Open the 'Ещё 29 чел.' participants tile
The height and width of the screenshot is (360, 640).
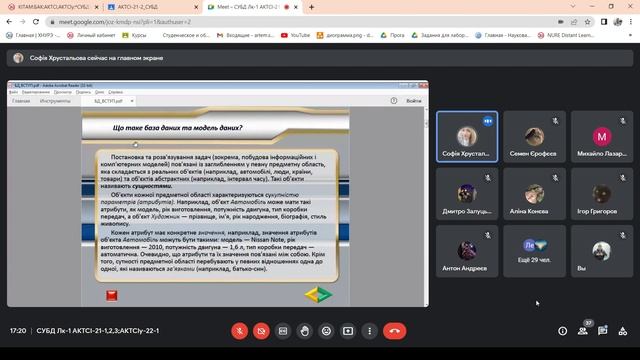[x=534, y=251]
